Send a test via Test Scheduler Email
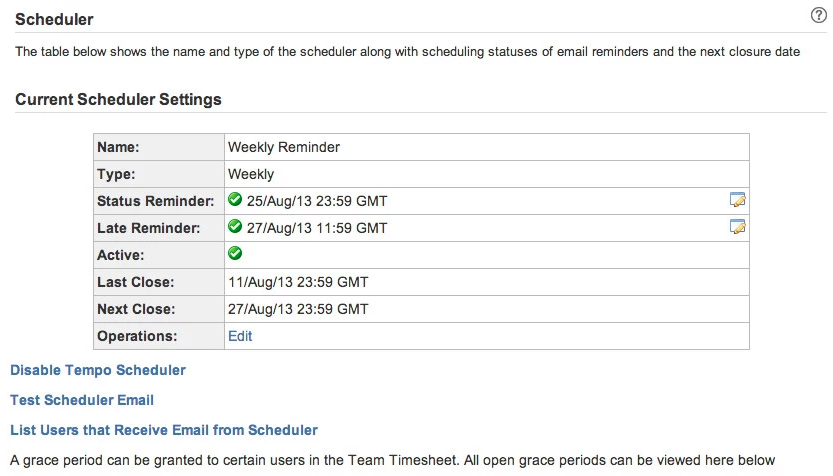The image size is (833, 476). tap(82, 400)
